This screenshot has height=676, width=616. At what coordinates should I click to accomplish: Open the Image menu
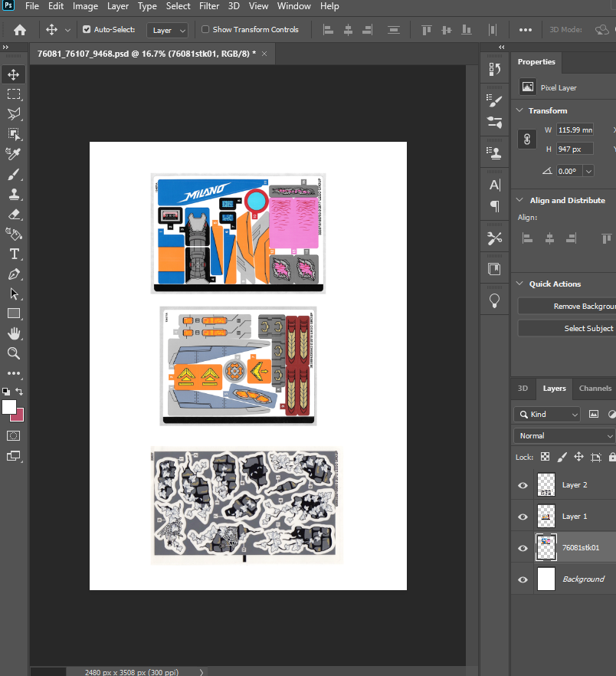point(85,6)
